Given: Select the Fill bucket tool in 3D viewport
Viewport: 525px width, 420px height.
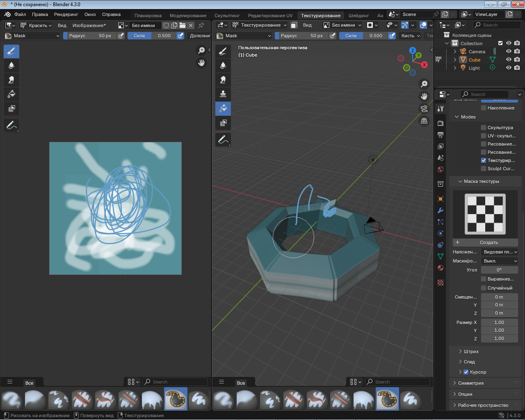Looking at the screenshot, I should (223, 108).
